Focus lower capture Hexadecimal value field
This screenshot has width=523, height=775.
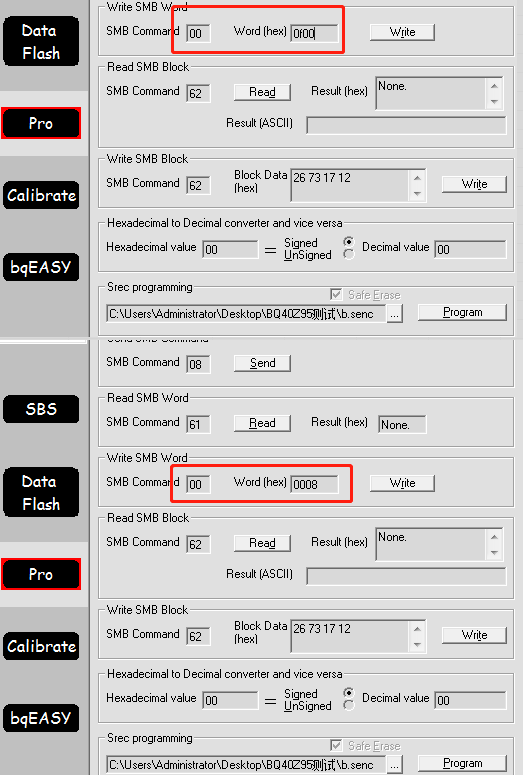230,700
